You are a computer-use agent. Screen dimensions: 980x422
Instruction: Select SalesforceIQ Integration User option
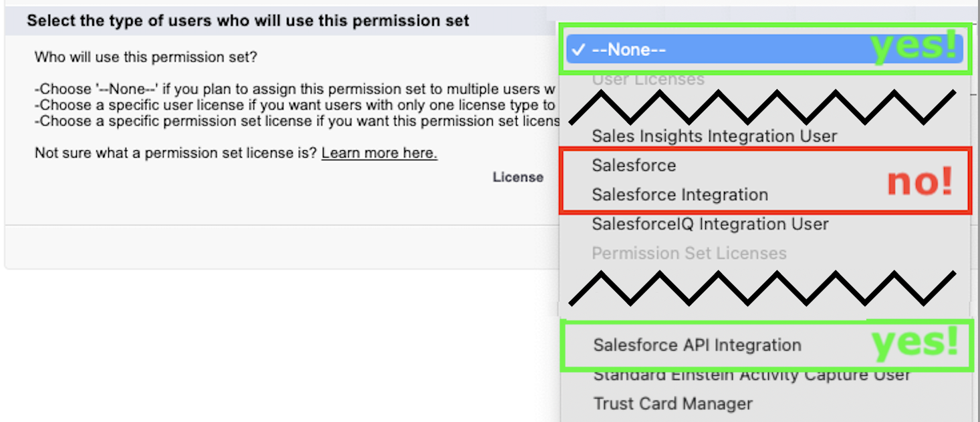click(710, 224)
